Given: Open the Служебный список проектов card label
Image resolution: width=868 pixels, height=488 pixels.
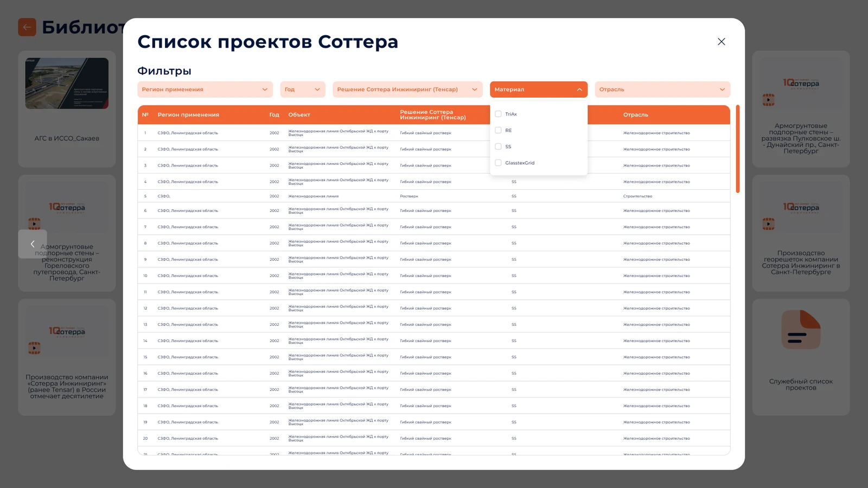Looking at the screenshot, I should point(801,384).
